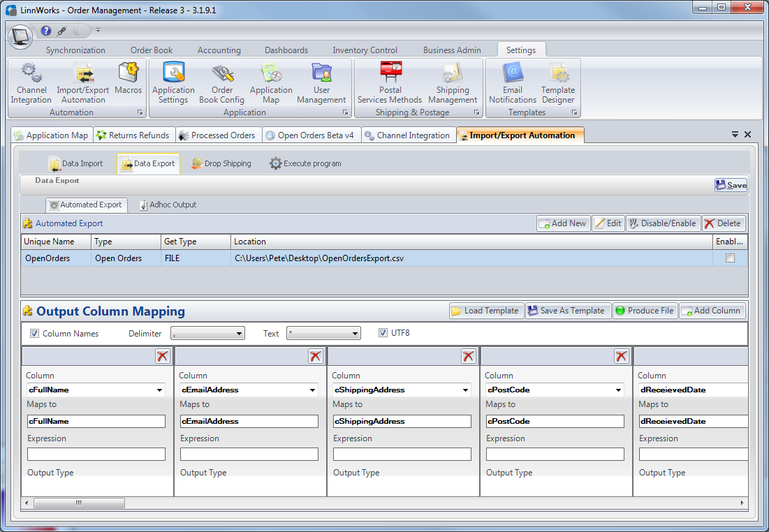Open the document tabs list dropdown arrow
The height and width of the screenshot is (532, 769).
[735, 134]
